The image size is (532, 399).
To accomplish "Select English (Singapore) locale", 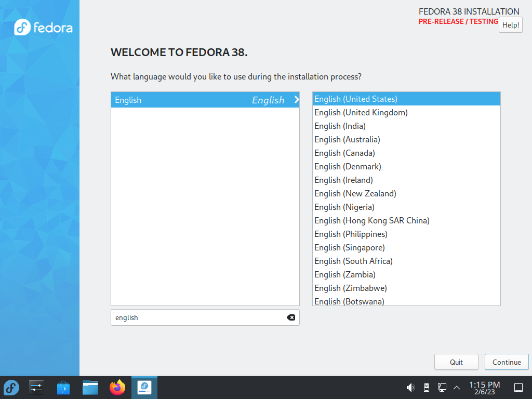I will (406, 248).
